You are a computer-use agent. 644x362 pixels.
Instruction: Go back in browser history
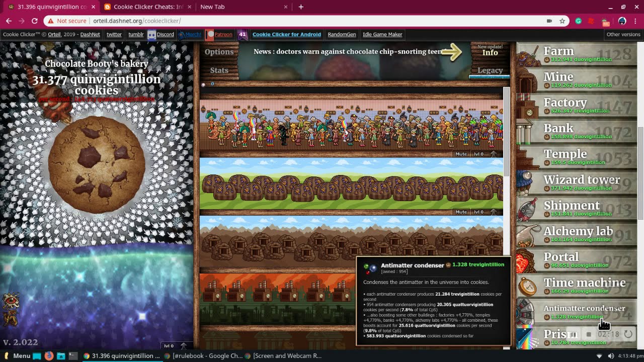click(x=9, y=21)
